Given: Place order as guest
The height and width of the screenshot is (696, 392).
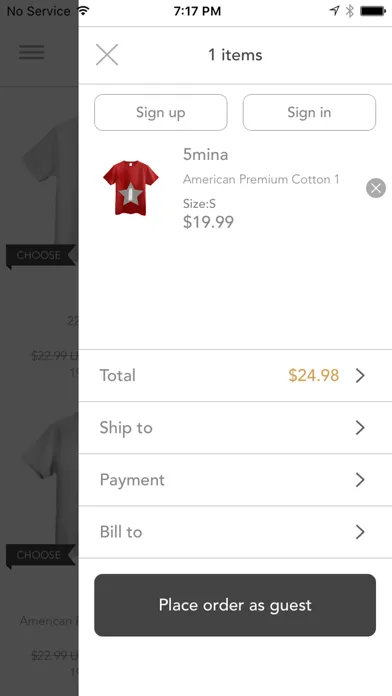Looking at the screenshot, I should point(235,605).
